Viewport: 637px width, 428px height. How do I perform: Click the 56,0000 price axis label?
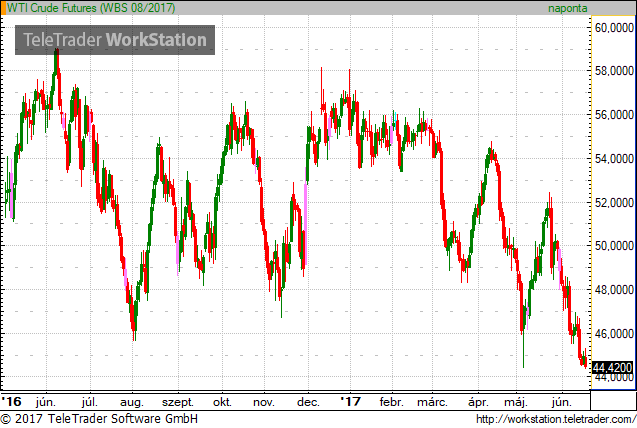(x=614, y=115)
